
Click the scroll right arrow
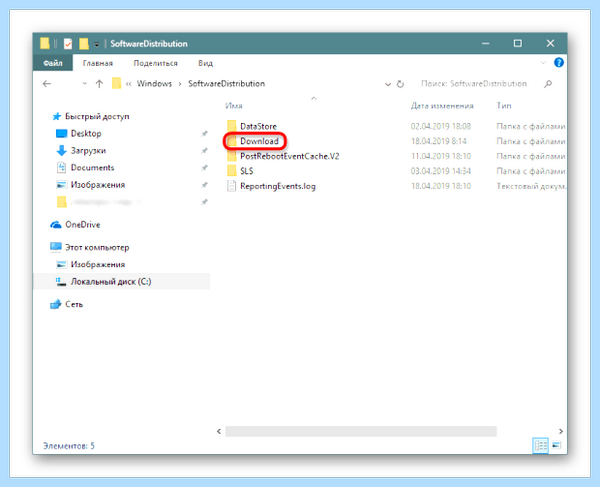pyautogui.click(x=561, y=431)
